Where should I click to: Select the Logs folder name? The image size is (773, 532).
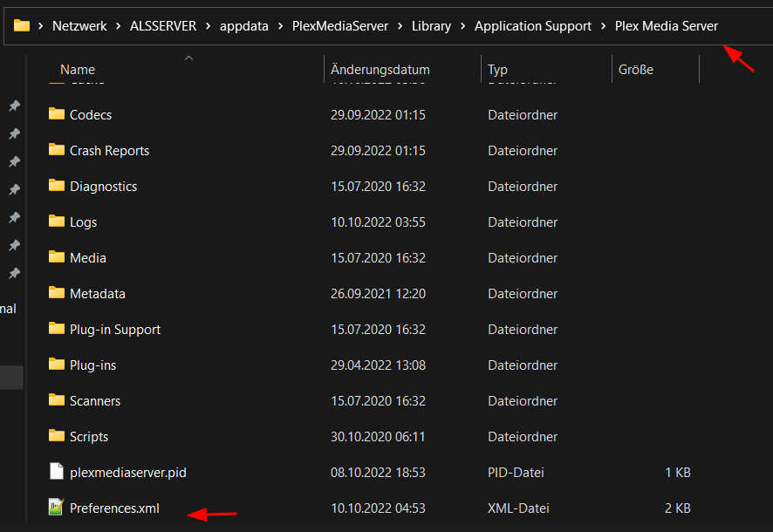pyautogui.click(x=83, y=222)
